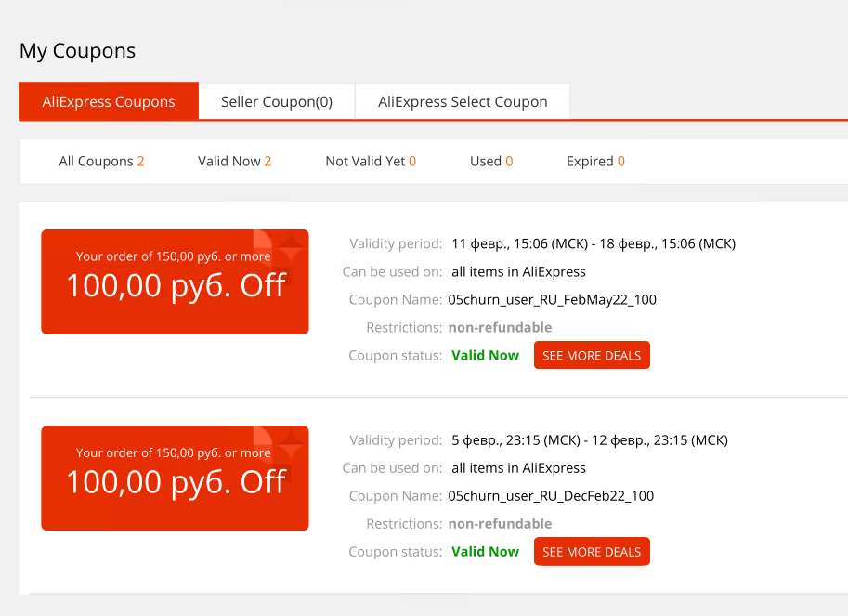Screen dimensions: 848x616
Task: Show Valid Now coupons
Action: tap(234, 161)
